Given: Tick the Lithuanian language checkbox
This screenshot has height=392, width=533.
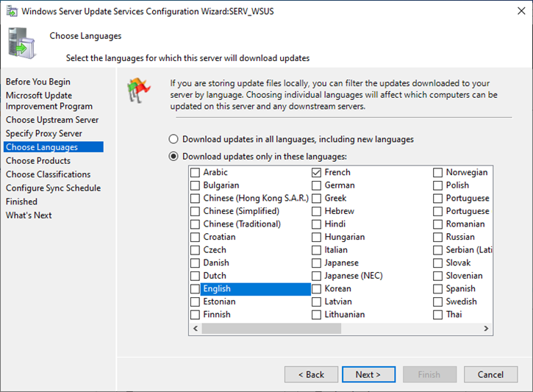Looking at the screenshot, I should click(316, 315).
